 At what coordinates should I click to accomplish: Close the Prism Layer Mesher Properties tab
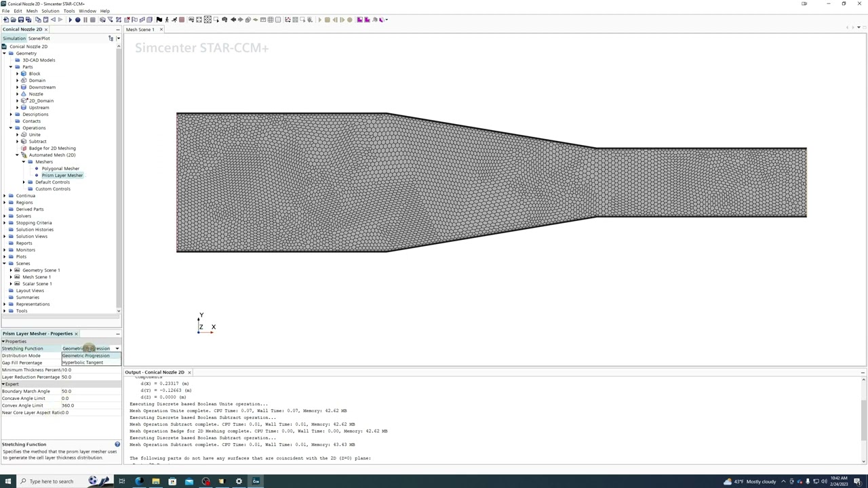[76, 333]
